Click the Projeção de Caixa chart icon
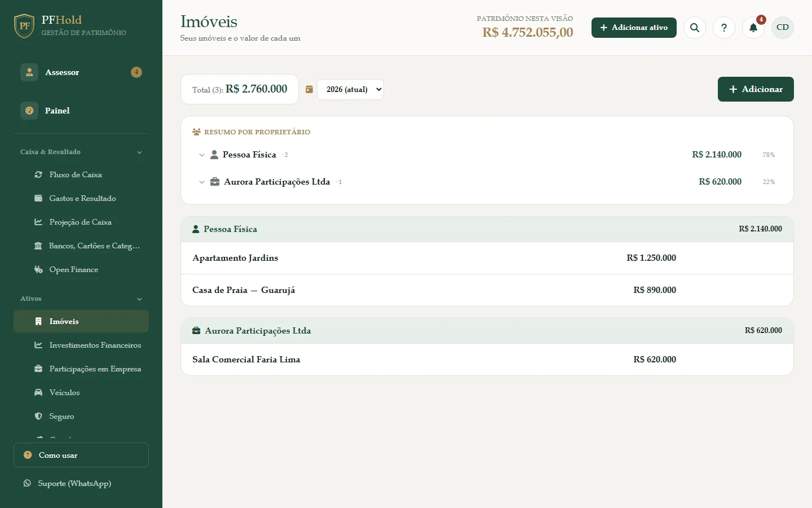The height and width of the screenshot is (508, 812). [x=38, y=222]
